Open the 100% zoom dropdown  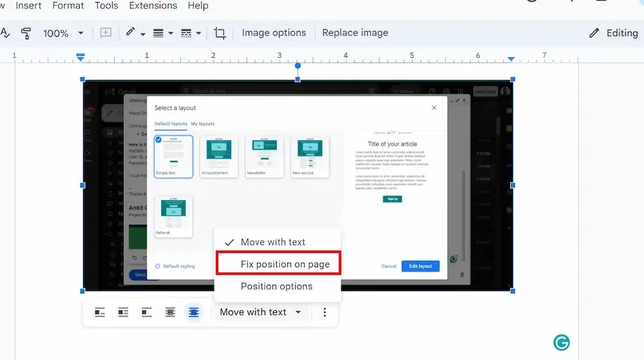click(x=63, y=33)
